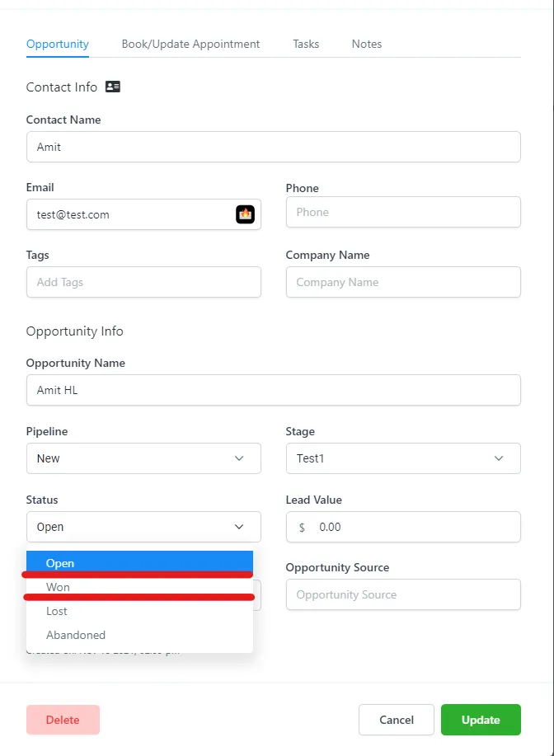Click the Company Name text field
This screenshot has height=756, width=554.
[x=403, y=282]
